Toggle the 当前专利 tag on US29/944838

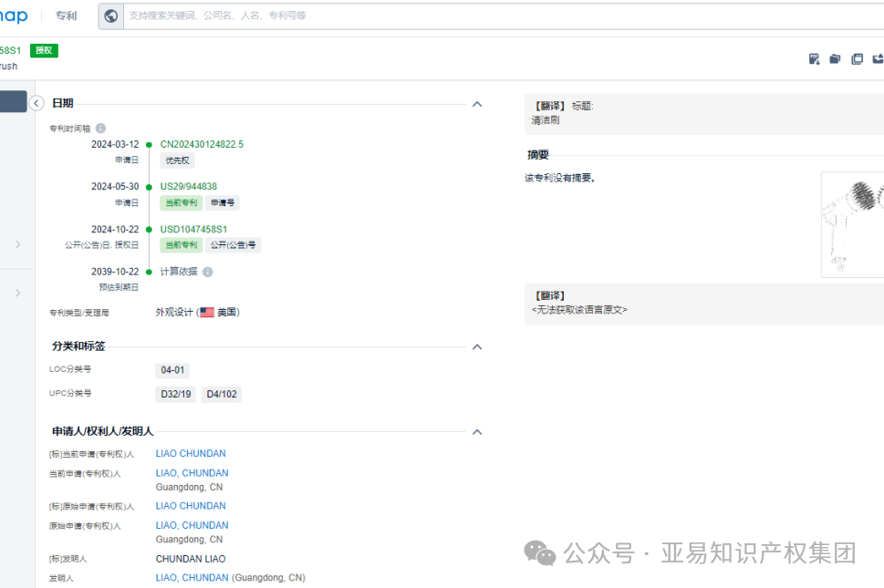[x=181, y=202]
